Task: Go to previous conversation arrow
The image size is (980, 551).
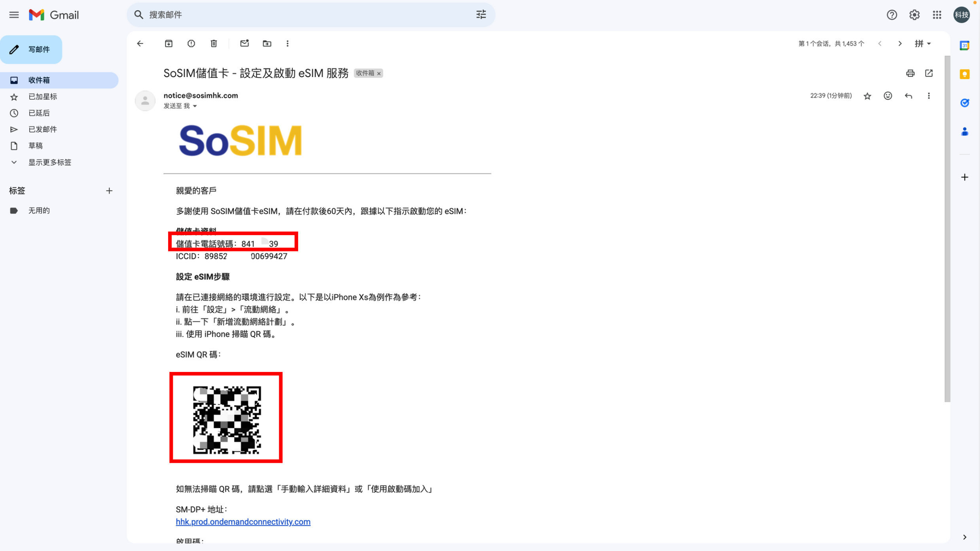Action: (x=880, y=43)
